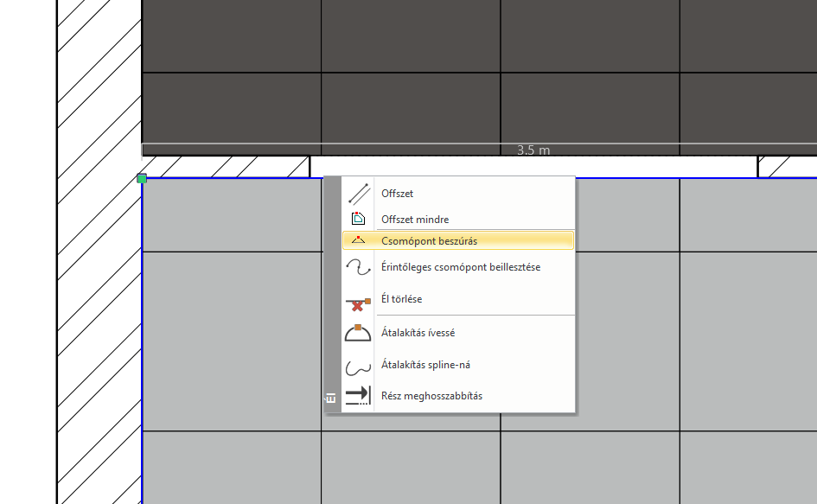Click the Él törlése red X icon

pyautogui.click(x=358, y=303)
